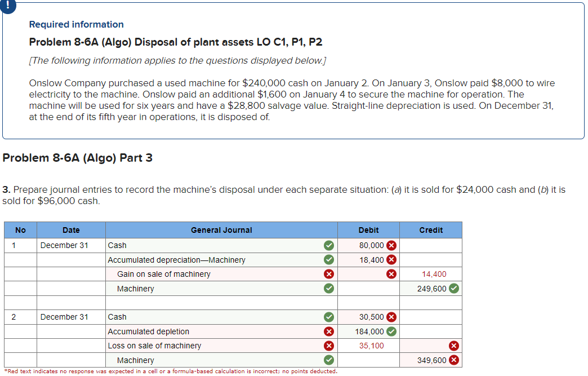This screenshot has height=376, width=588.
Task: Click the red text footnote below table
Action: 171,371
